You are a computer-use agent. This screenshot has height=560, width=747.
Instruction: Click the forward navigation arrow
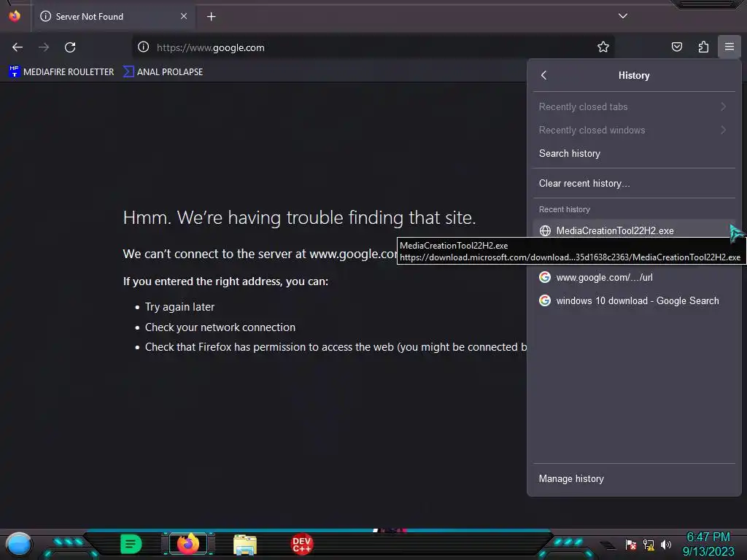[44, 47]
